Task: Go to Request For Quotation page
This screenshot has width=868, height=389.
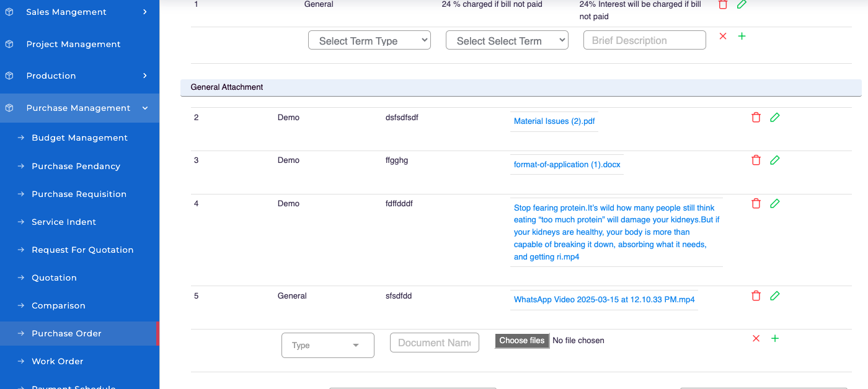Action: (82, 250)
